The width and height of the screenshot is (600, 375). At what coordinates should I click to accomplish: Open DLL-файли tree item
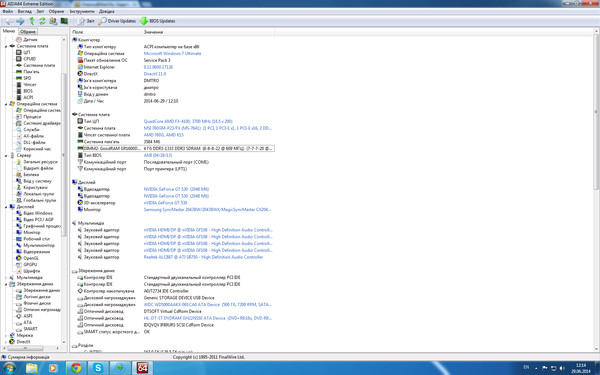point(34,142)
